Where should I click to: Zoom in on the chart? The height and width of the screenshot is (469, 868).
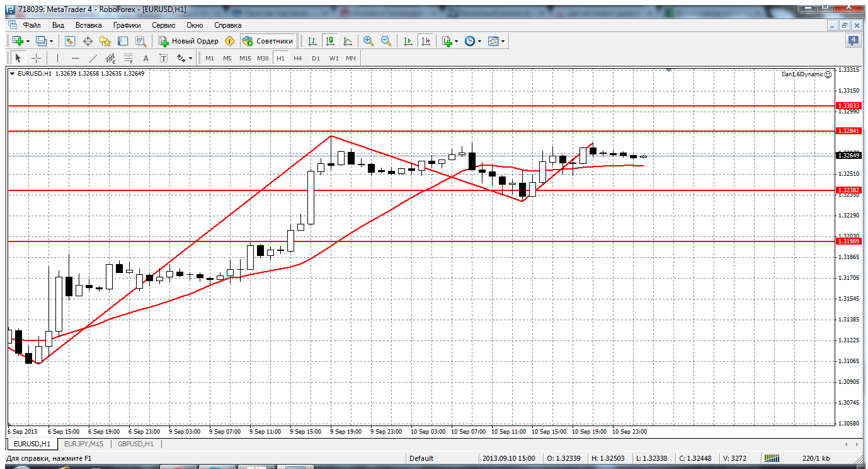(368, 41)
